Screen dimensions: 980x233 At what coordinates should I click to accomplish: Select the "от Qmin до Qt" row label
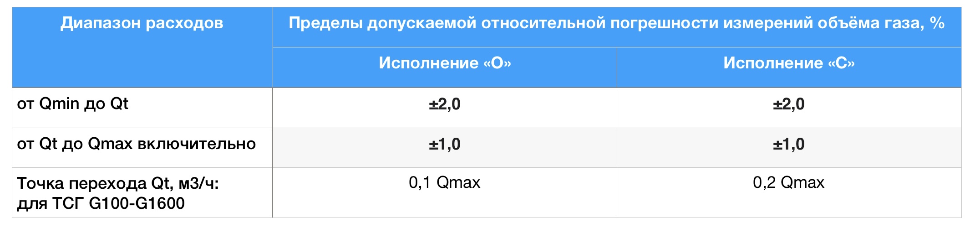click(73, 104)
